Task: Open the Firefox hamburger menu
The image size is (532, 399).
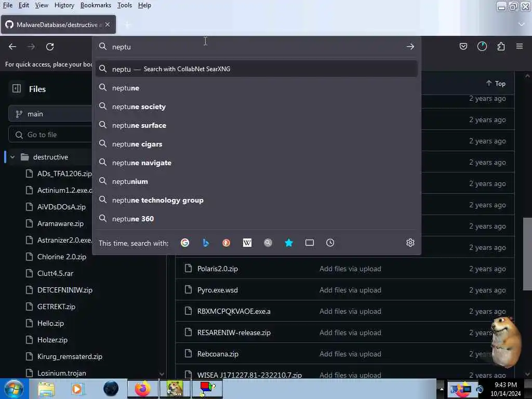Action: coord(520,46)
